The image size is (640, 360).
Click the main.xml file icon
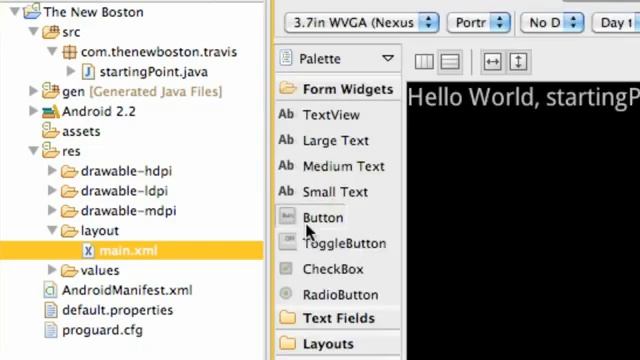click(x=88, y=250)
